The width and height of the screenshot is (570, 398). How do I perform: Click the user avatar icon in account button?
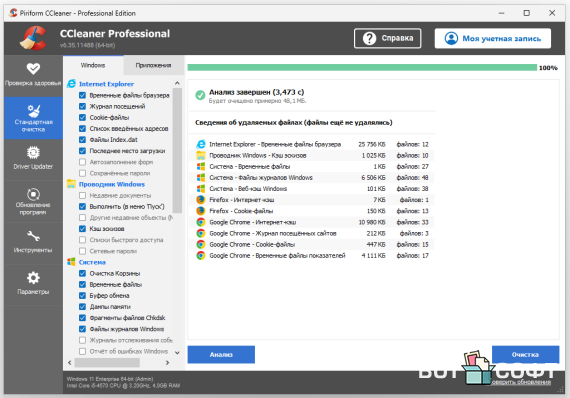coord(451,38)
